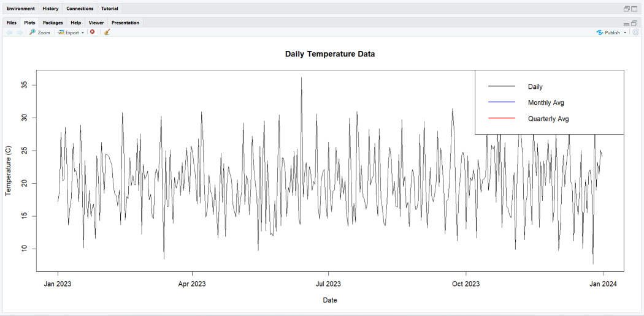Switch to the Environment tab
644x316 pixels.
tap(21, 9)
